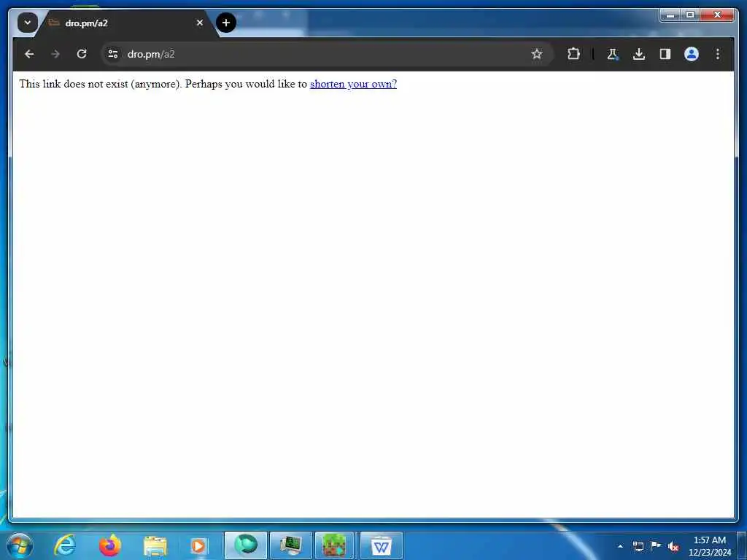Open the Windows Start menu

(x=20, y=545)
